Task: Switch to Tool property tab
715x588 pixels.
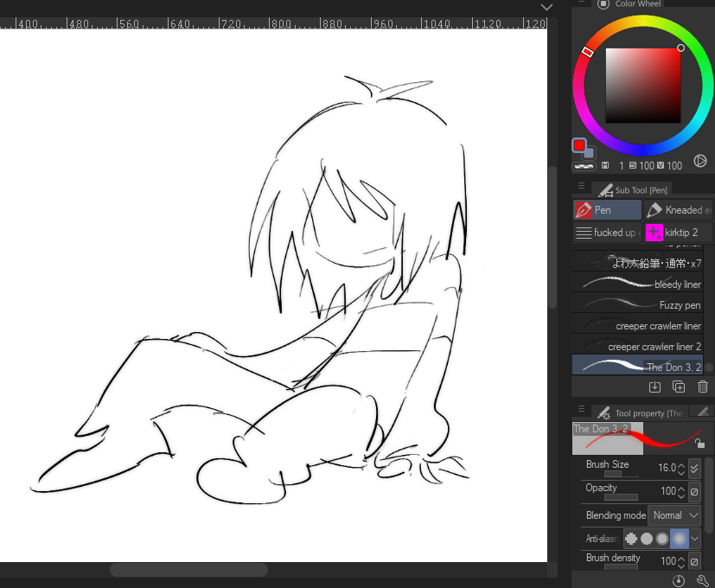Action: [641, 413]
